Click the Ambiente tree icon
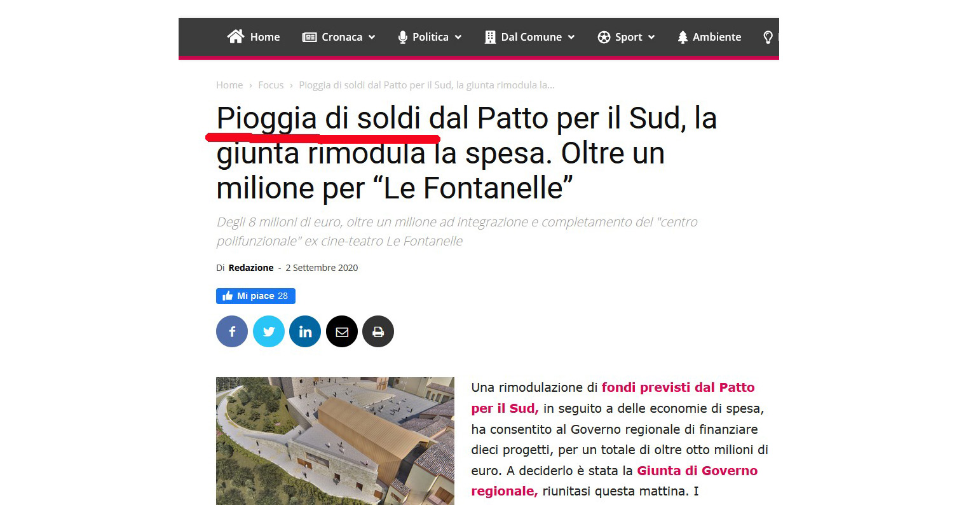Viewport: 980px width, 505px height. (x=683, y=37)
